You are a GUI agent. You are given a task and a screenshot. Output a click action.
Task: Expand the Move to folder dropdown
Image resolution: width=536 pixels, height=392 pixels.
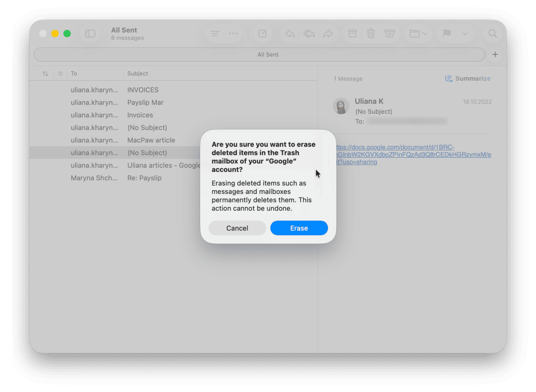point(418,34)
